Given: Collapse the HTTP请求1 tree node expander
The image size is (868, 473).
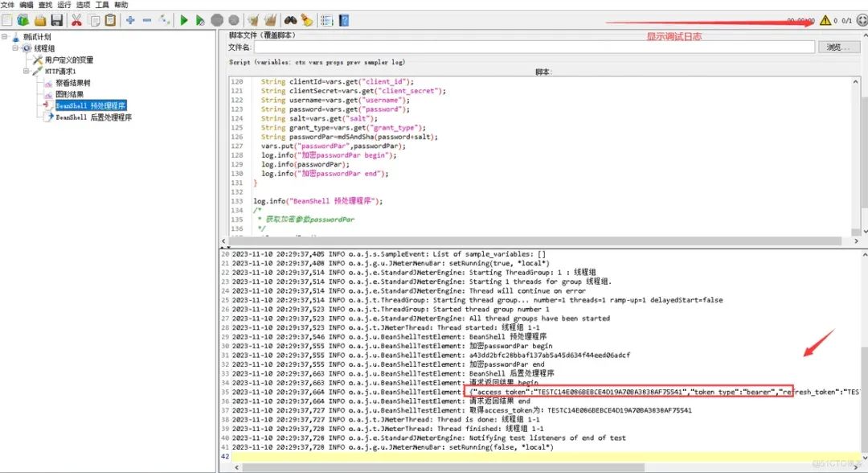Looking at the screenshot, I should 26,71.
